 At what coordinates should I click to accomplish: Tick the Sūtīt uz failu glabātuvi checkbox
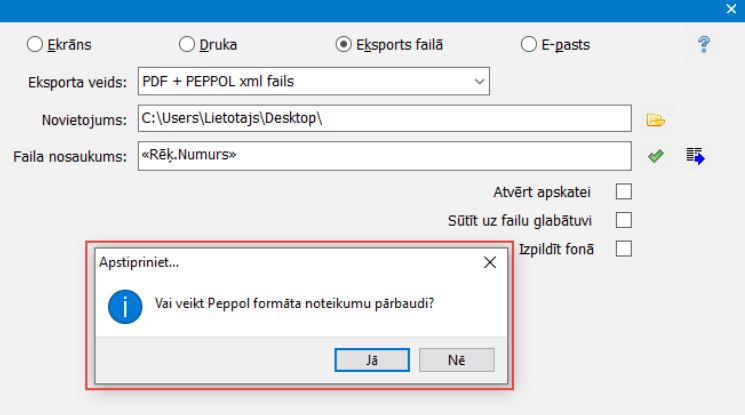[x=624, y=220]
